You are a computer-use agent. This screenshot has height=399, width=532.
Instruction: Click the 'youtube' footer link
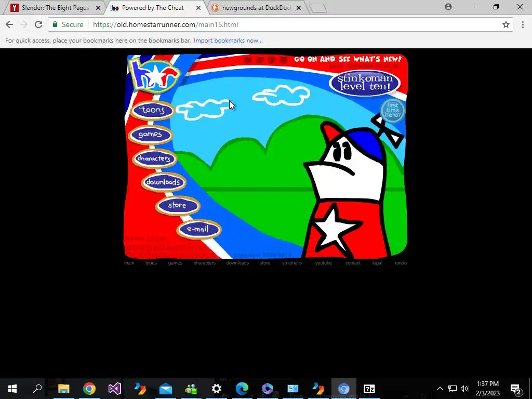pos(323,263)
